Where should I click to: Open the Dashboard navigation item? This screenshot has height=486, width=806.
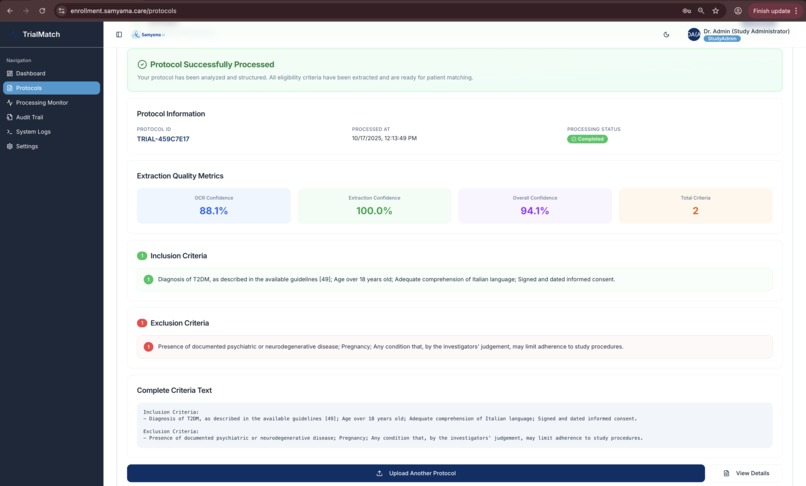pos(51,74)
